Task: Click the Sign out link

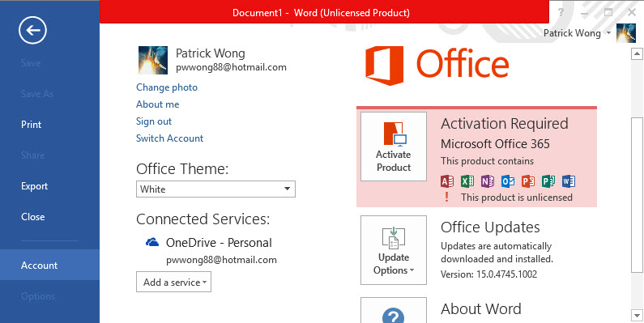Action: pos(154,121)
